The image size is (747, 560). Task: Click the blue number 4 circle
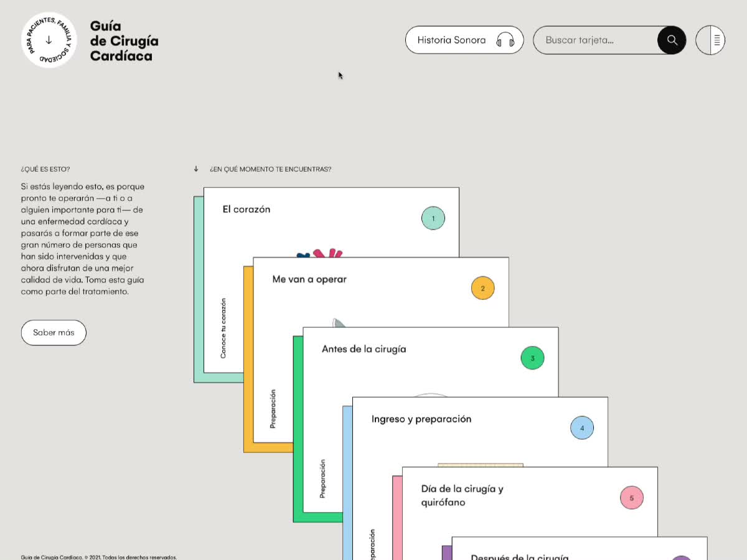582,428
